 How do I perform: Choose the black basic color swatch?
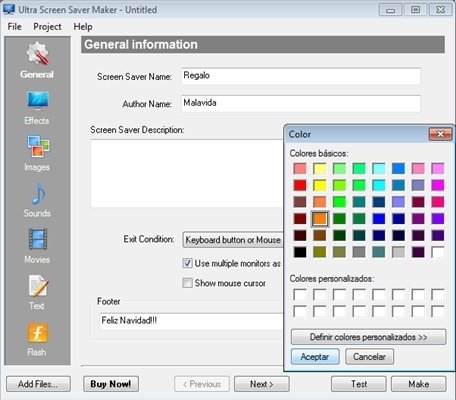pyautogui.click(x=300, y=252)
